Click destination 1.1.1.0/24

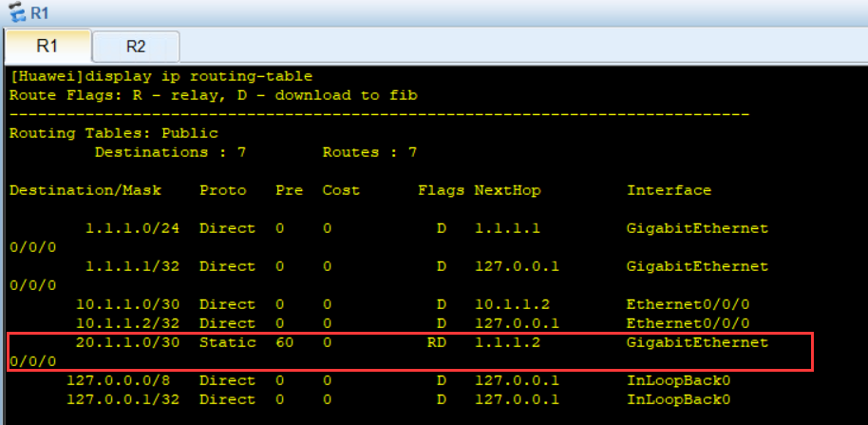(x=132, y=228)
